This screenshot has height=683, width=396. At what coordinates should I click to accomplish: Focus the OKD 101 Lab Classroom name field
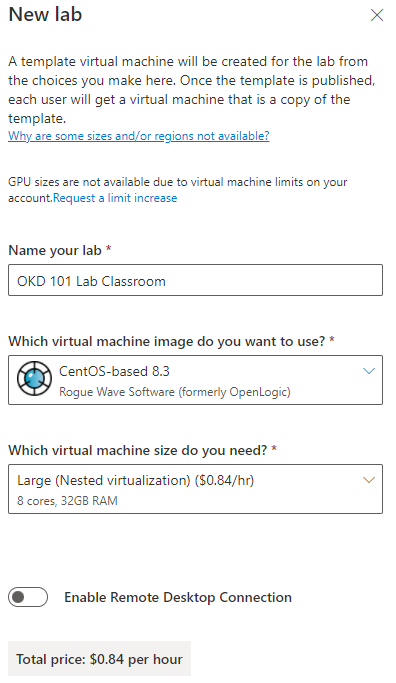click(196, 280)
